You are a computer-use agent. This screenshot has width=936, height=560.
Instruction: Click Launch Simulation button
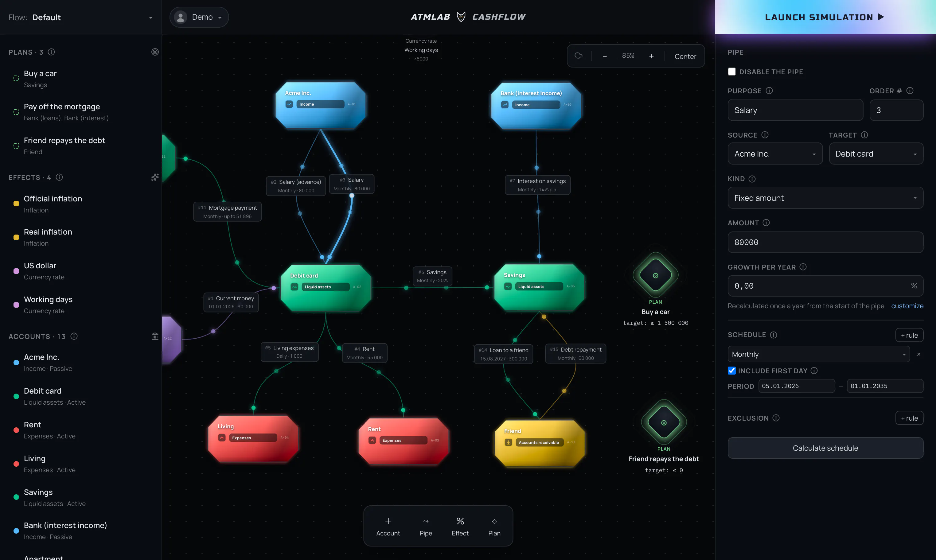(x=825, y=17)
